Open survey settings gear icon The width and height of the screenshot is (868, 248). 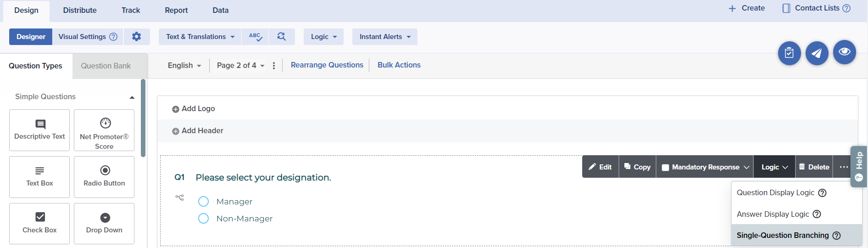click(136, 37)
